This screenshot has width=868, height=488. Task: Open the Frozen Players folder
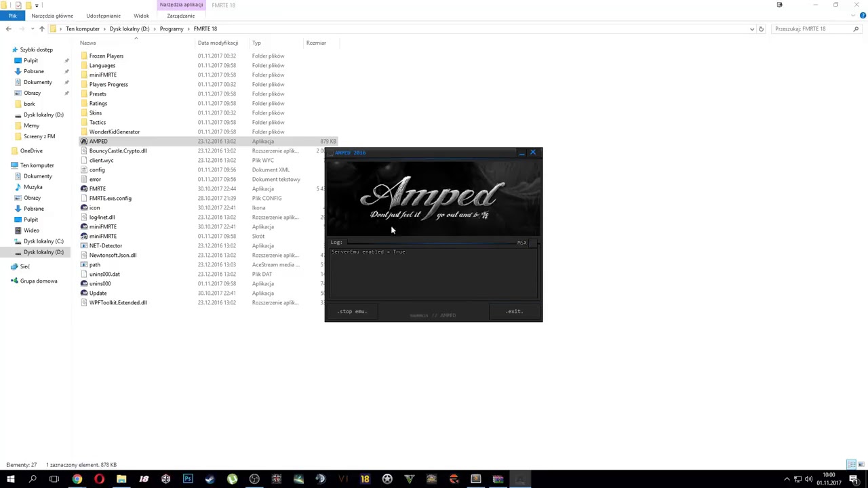click(x=106, y=56)
